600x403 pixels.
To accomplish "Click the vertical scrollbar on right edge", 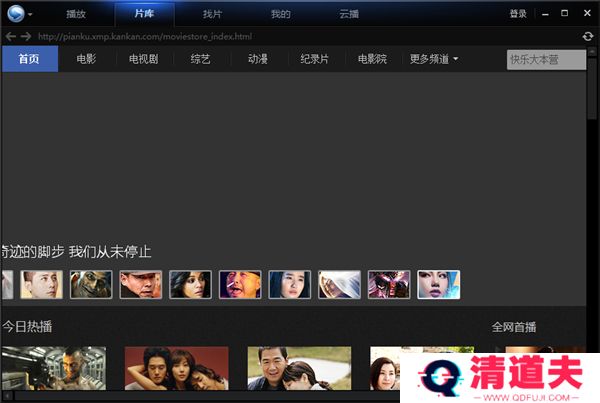I will 593,90.
